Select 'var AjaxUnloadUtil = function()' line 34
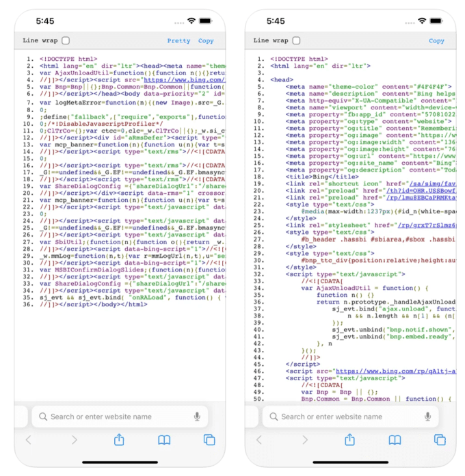The image size is (465, 476). pos(365,288)
